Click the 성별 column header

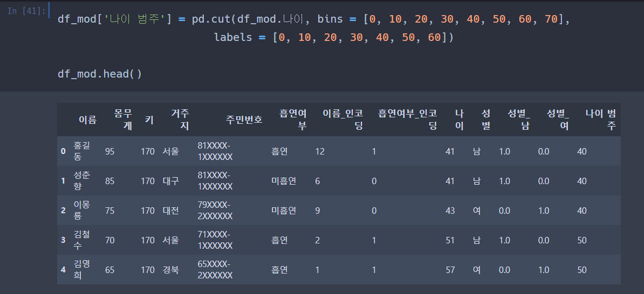pyautogui.click(x=486, y=120)
